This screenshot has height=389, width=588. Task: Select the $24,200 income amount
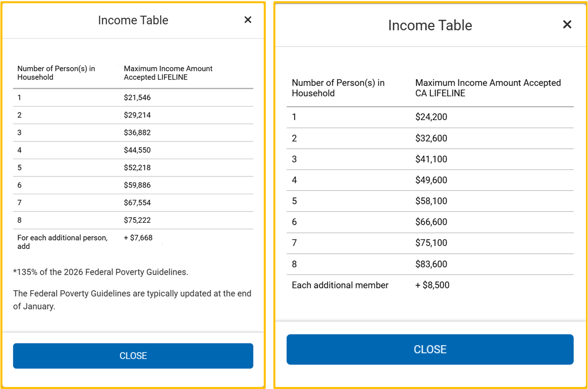click(431, 117)
